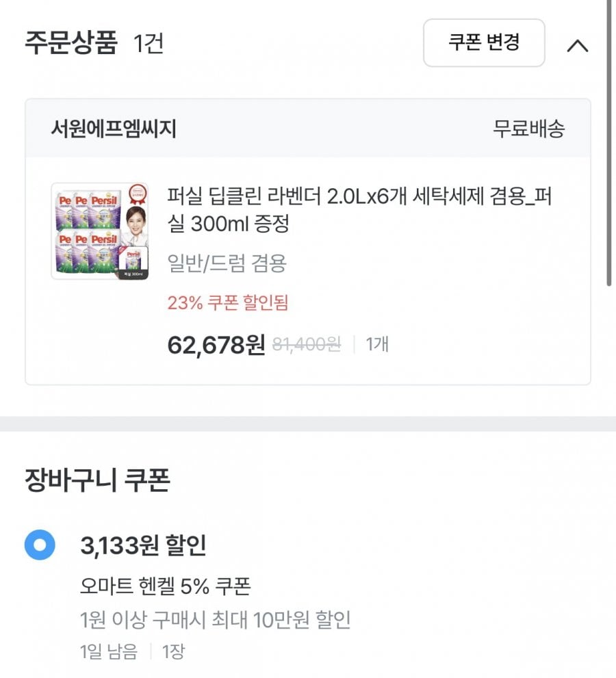Click the 1일 남음 expiry text
The width and height of the screenshot is (616, 678).
click(x=109, y=651)
